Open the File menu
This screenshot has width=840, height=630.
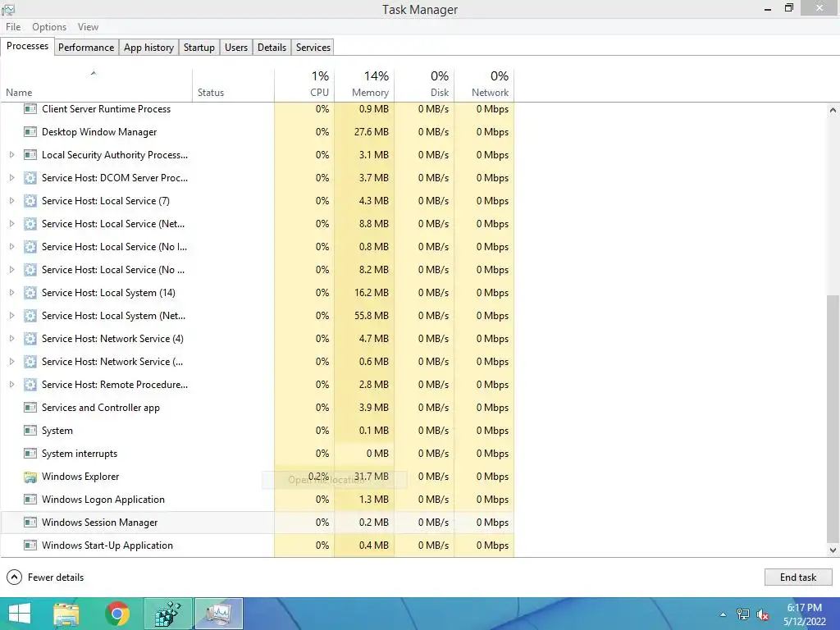(13, 27)
